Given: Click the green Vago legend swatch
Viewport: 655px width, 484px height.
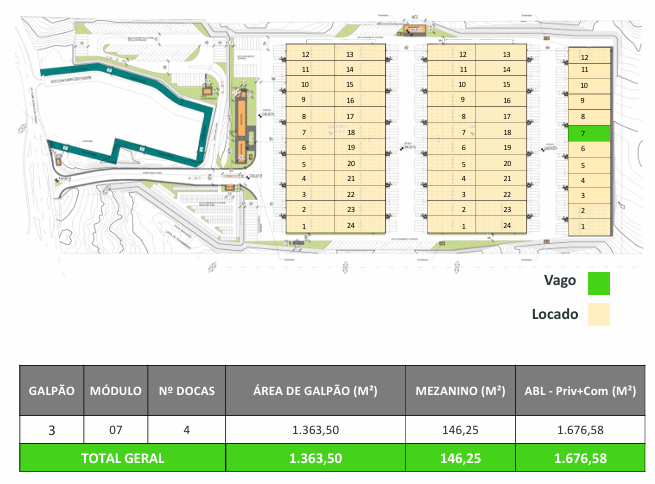Looking at the screenshot, I should [599, 283].
